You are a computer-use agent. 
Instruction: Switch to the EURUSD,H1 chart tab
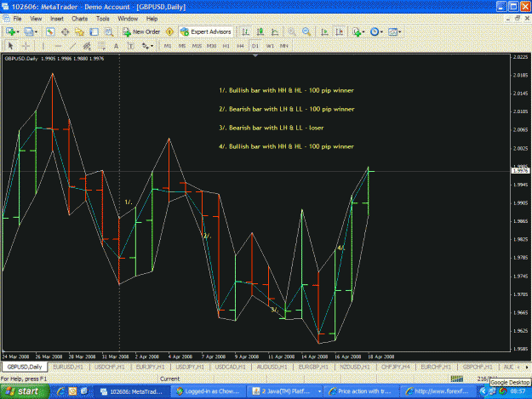[x=68, y=367]
